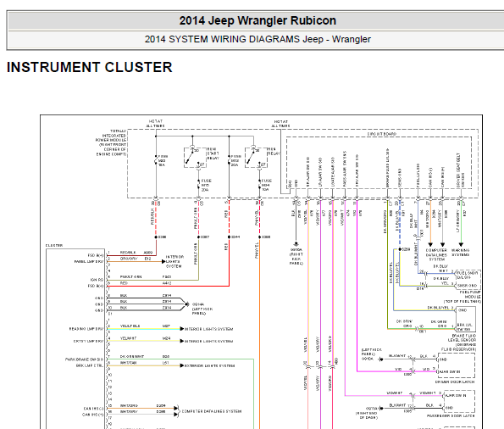Screen dimensions: 504x429
Task: Click "PANEL LMP DRV" cluster pin label
Action: [x=89, y=262]
